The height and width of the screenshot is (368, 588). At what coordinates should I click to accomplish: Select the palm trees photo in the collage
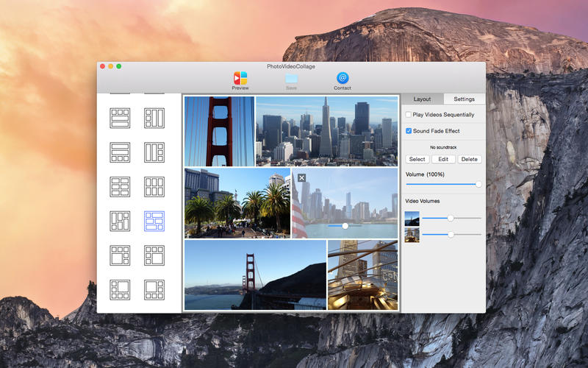[237, 203]
